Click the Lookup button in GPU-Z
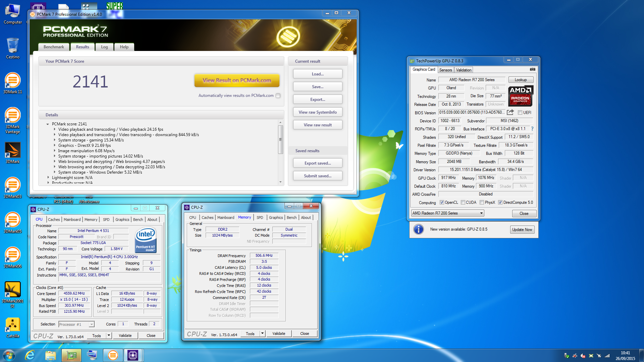This screenshot has width=644, height=362. tap(521, 80)
